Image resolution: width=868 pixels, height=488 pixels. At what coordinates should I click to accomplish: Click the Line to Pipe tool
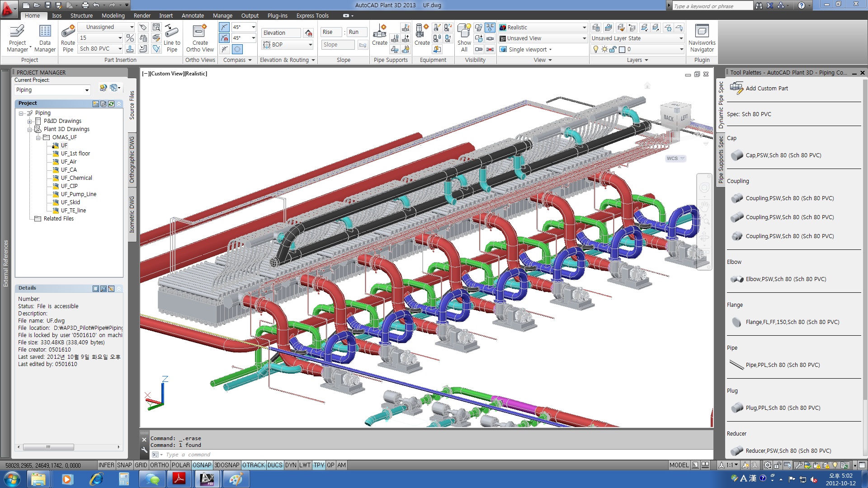pos(172,38)
